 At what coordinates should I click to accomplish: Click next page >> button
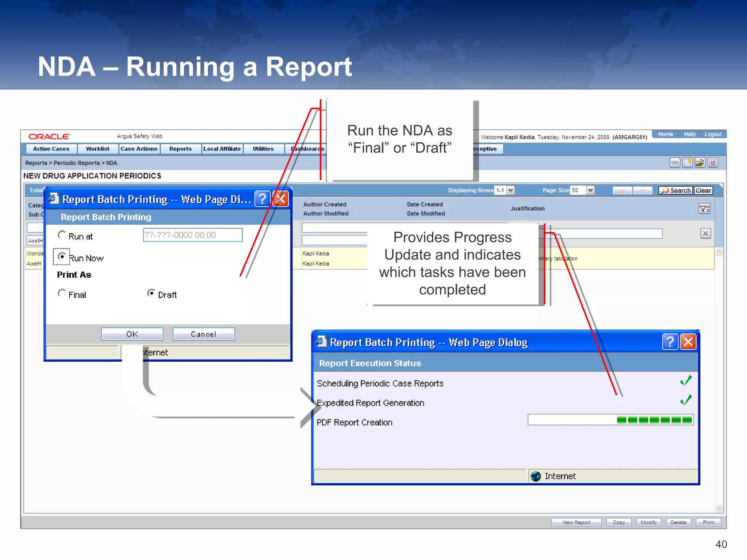[643, 190]
